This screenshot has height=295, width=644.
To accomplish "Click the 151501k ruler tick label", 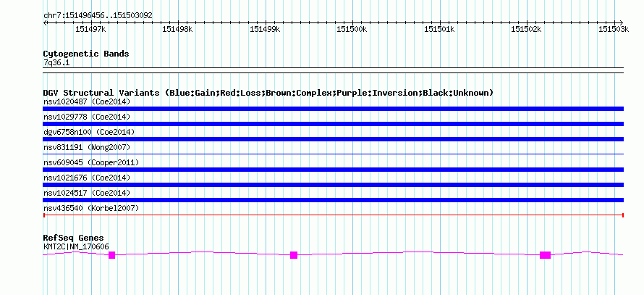I will pos(439,29).
